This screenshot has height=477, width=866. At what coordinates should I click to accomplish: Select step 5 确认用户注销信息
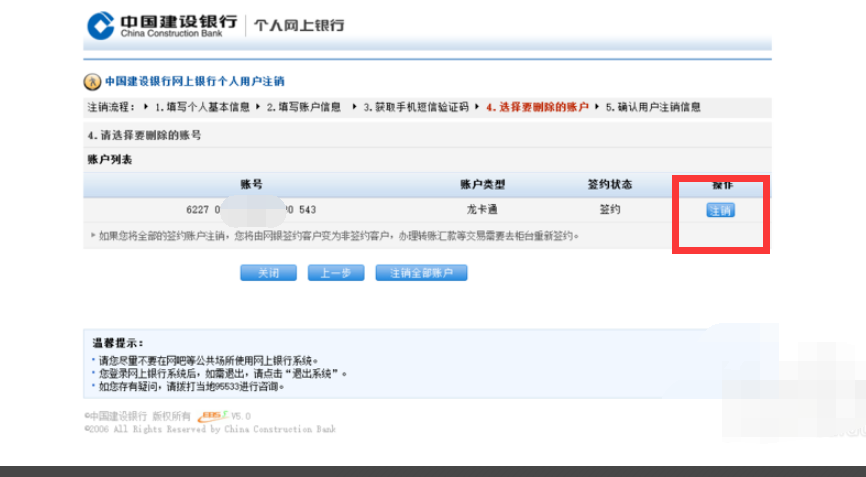[653, 106]
